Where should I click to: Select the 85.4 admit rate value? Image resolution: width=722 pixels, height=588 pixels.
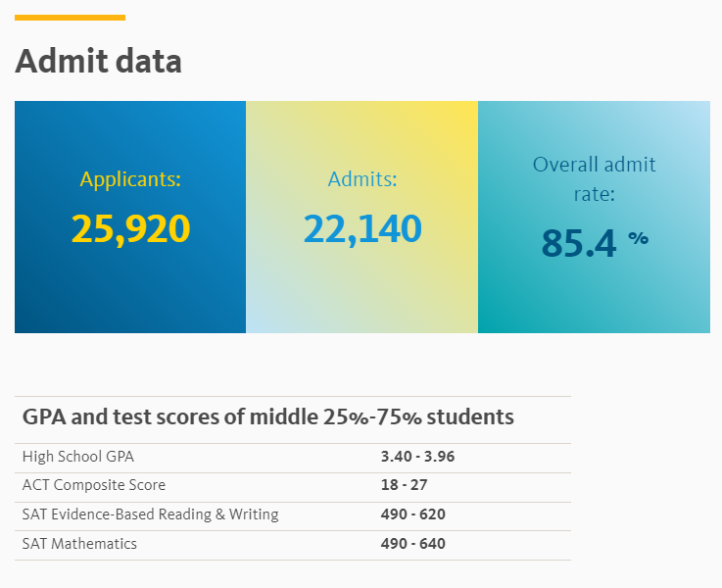(x=579, y=243)
